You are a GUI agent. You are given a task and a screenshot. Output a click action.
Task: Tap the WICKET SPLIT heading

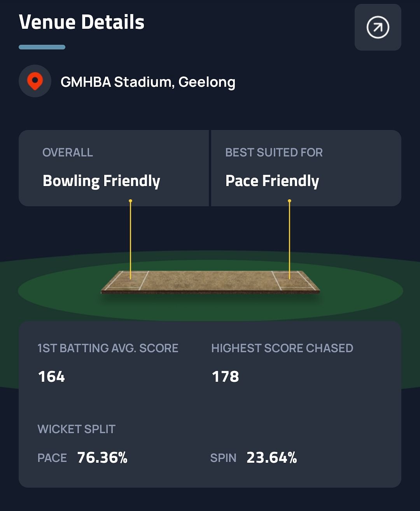tap(76, 429)
